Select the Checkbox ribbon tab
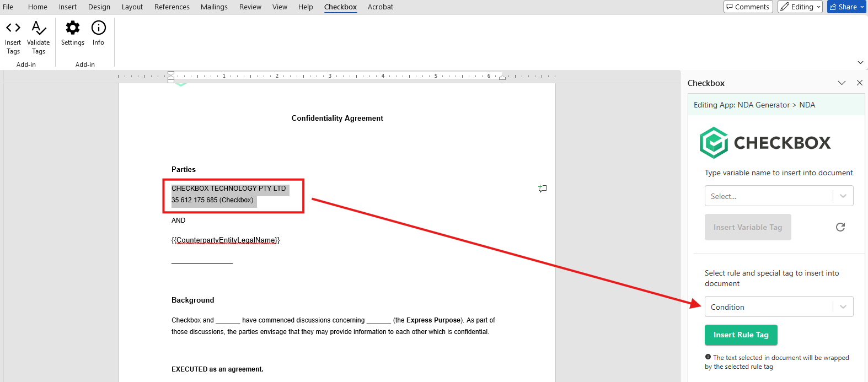Screen dimensions: 868x382 (x=340, y=7)
